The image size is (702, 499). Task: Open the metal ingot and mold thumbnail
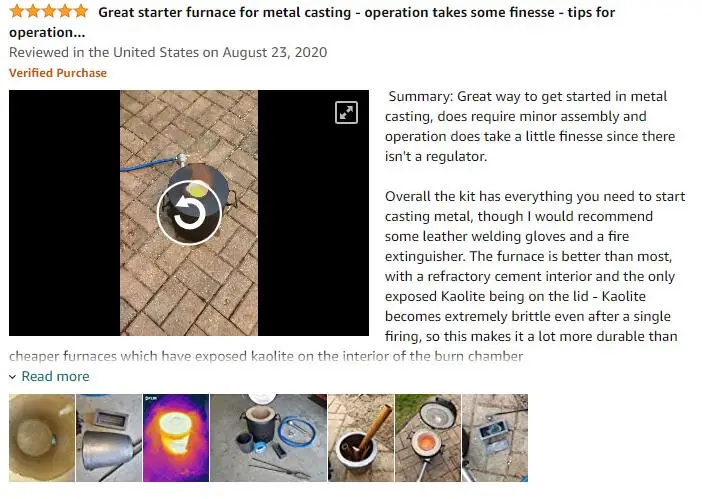(109, 438)
